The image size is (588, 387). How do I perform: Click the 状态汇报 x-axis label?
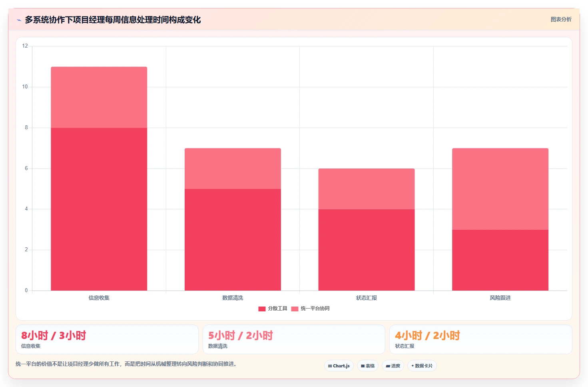[x=367, y=298]
